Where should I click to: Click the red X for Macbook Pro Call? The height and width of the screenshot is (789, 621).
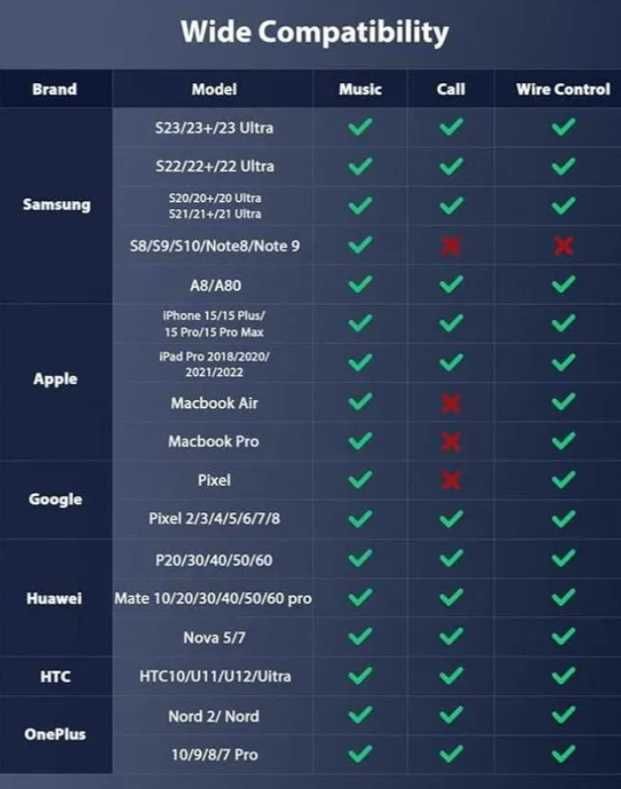tap(451, 442)
